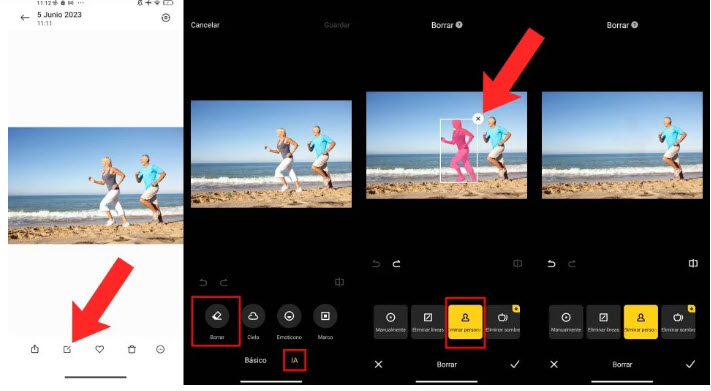Image resolution: width=711 pixels, height=391 pixels.
Task: Delete photo using the trash icon
Action: point(132,349)
